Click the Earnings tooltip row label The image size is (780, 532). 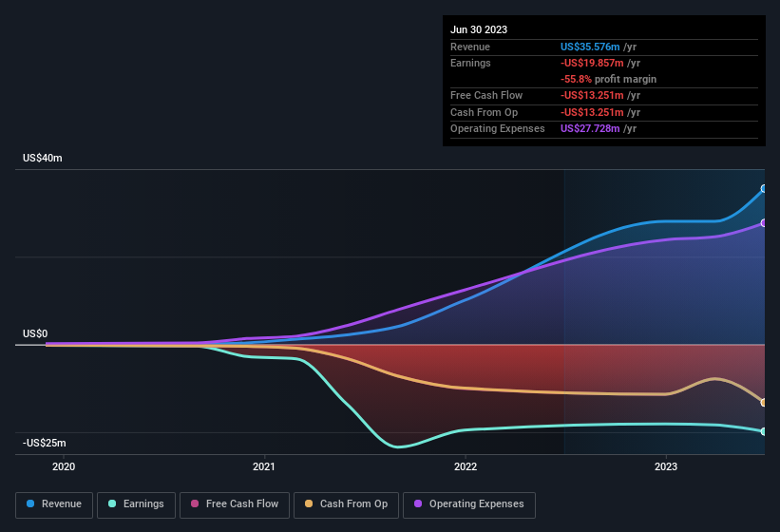pyautogui.click(x=470, y=63)
